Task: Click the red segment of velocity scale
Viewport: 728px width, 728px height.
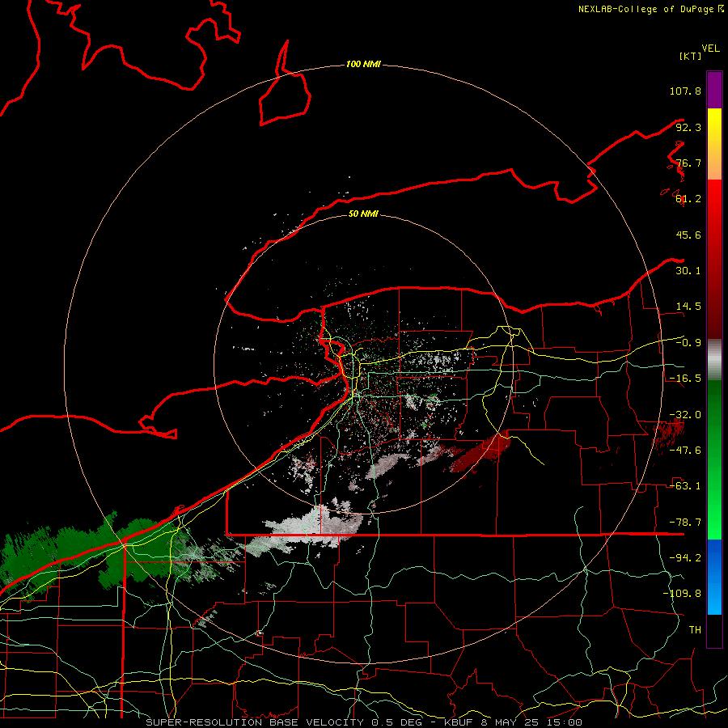Action: (714, 259)
